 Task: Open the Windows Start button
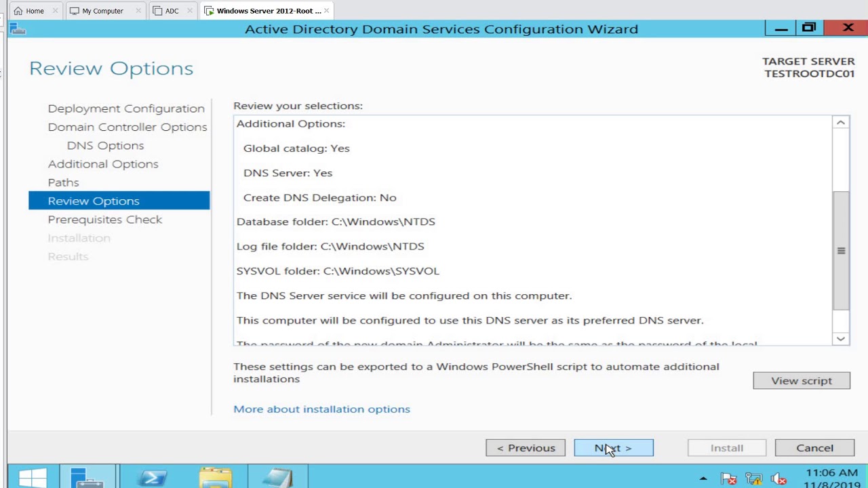(x=32, y=477)
